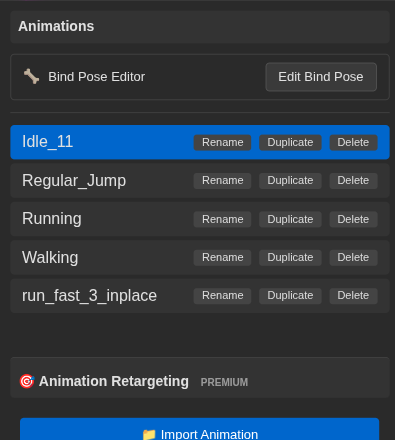Delete the Idle_11 animation

353,142
